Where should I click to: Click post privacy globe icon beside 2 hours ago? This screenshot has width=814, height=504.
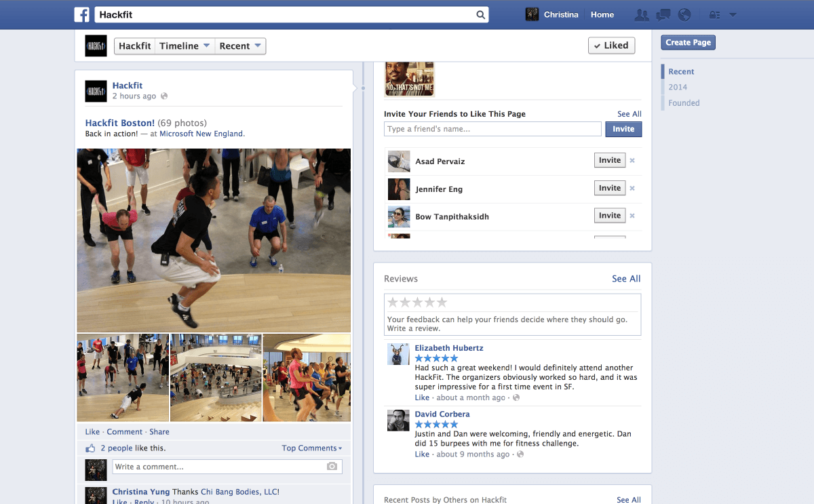(x=164, y=96)
